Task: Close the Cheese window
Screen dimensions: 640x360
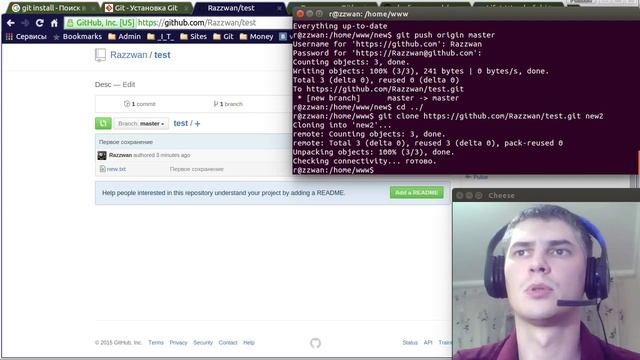Action: tap(460, 196)
